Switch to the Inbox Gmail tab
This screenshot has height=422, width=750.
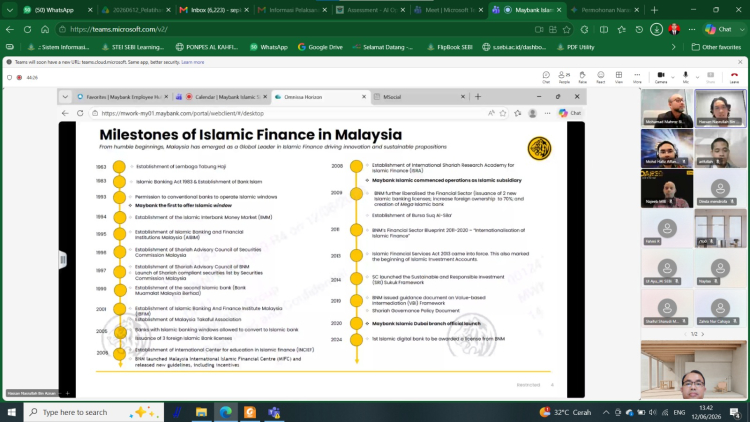point(214,10)
